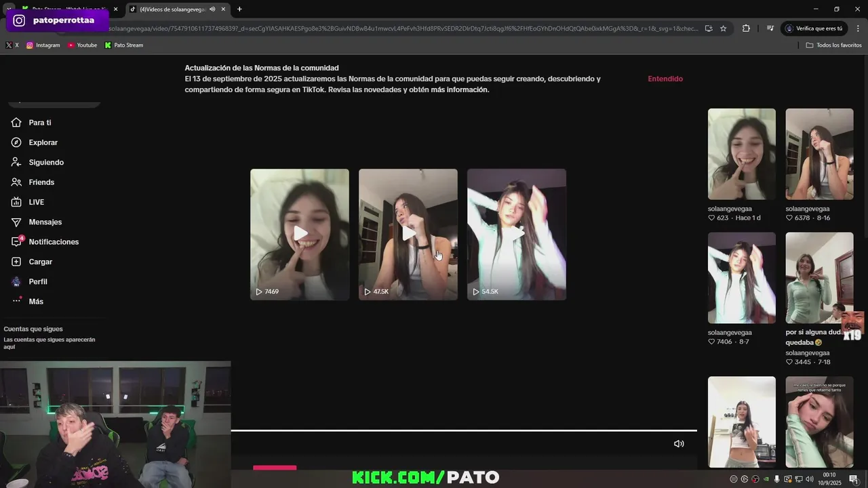Viewport: 868px width, 488px height.
Task: Open the LIVE section icon
Action: 16,202
